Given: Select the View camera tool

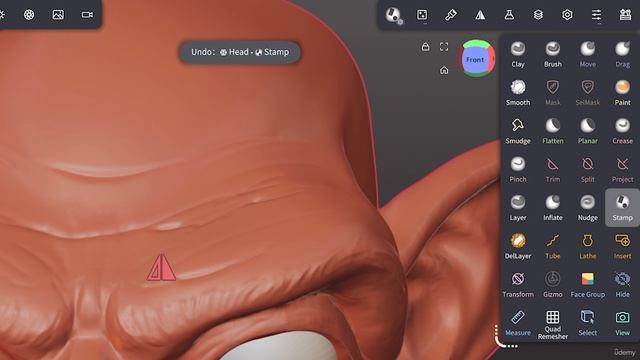Looking at the screenshot, I should pos(622,323).
